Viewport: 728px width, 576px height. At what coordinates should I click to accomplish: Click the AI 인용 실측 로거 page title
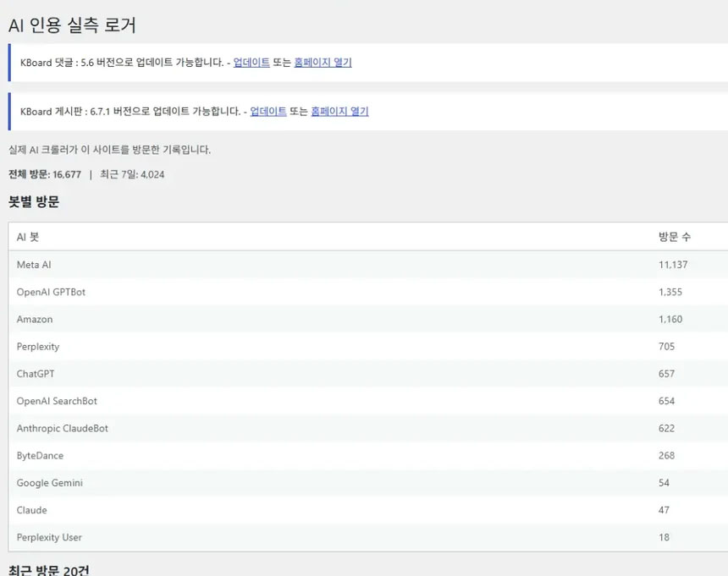pos(73,25)
